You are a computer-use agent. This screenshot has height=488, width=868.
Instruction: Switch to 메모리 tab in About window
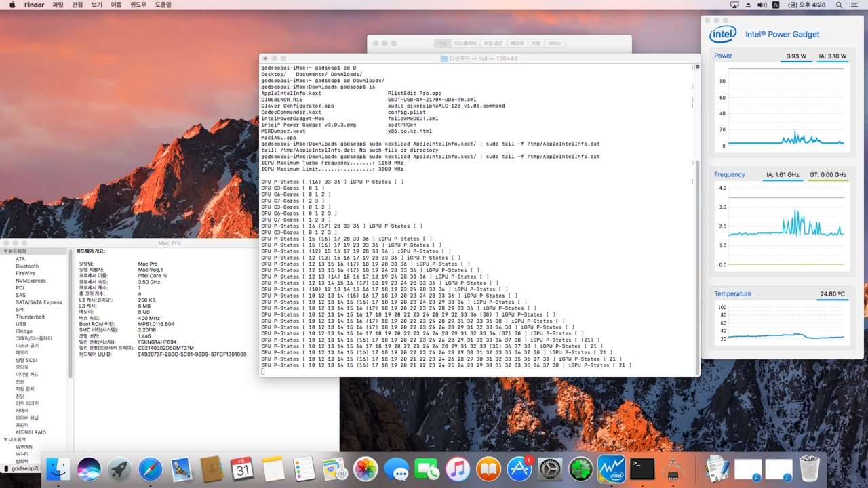(517, 43)
